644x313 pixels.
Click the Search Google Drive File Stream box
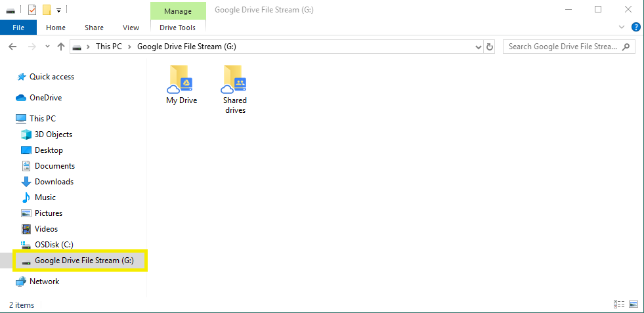tap(563, 47)
